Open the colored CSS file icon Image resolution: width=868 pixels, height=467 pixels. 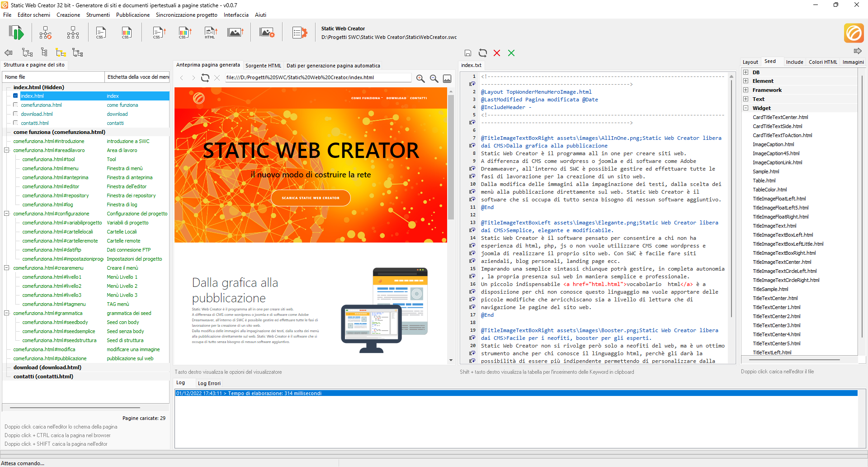tap(127, 33)
